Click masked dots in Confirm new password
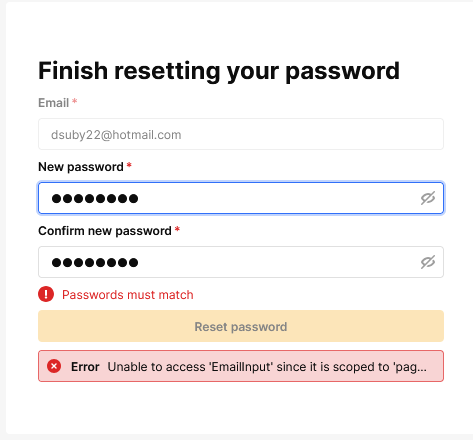This screenshot has height=440, width=473. (95, 263)
